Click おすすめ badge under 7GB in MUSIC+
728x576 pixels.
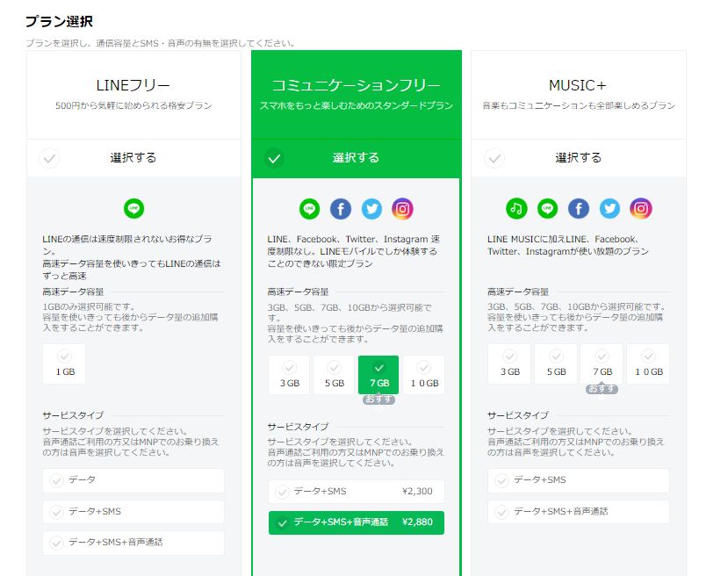[x=602, y=389]
